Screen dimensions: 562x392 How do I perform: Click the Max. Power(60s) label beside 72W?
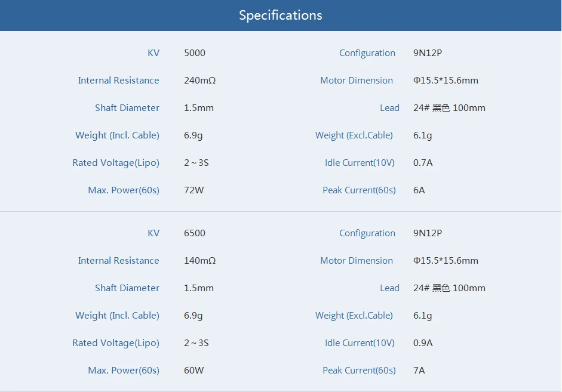(124, 190)
